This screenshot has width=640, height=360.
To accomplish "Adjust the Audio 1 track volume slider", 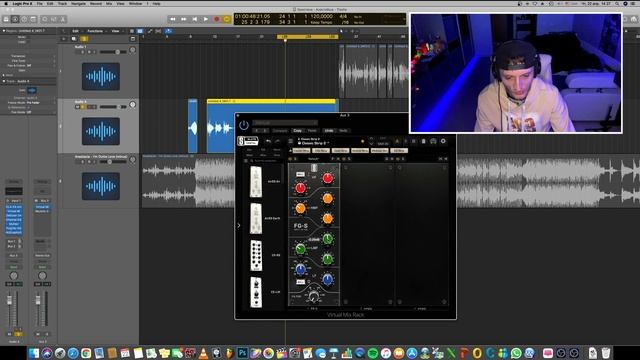I will click(113, 52).
